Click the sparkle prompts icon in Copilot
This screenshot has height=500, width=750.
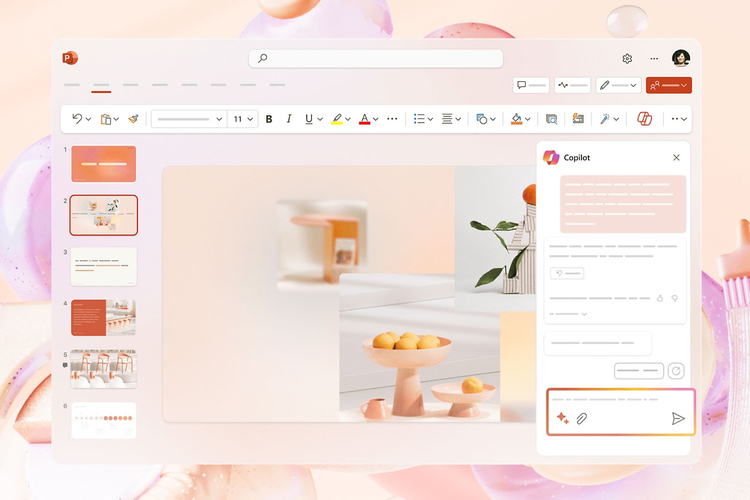click(562, 418)
